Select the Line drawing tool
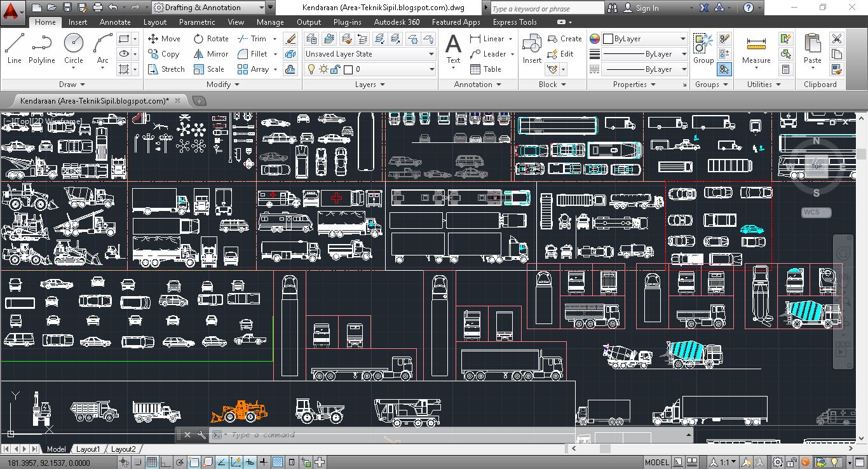Image resolution: width=868 pixels, height=469 pixels. click(14, 49)
